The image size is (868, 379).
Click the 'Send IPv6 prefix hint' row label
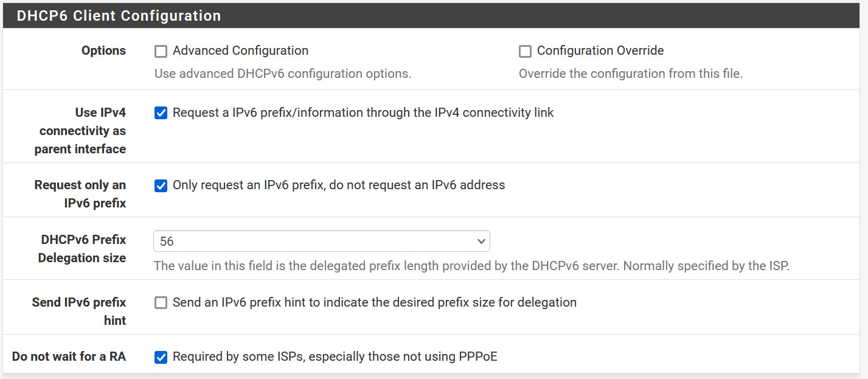pyautogui.click(x=80, y=311)
